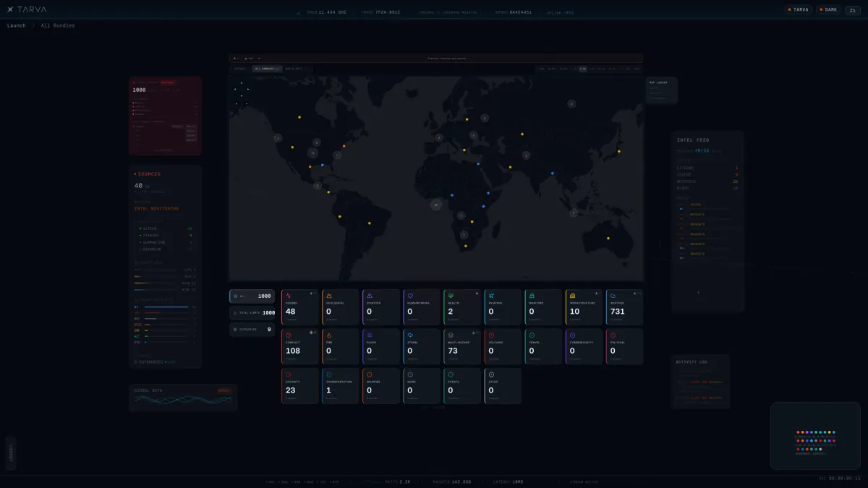Select the Conflict shield icon
The height and width of the screenshot is (488, 868).
pos(289,335)
